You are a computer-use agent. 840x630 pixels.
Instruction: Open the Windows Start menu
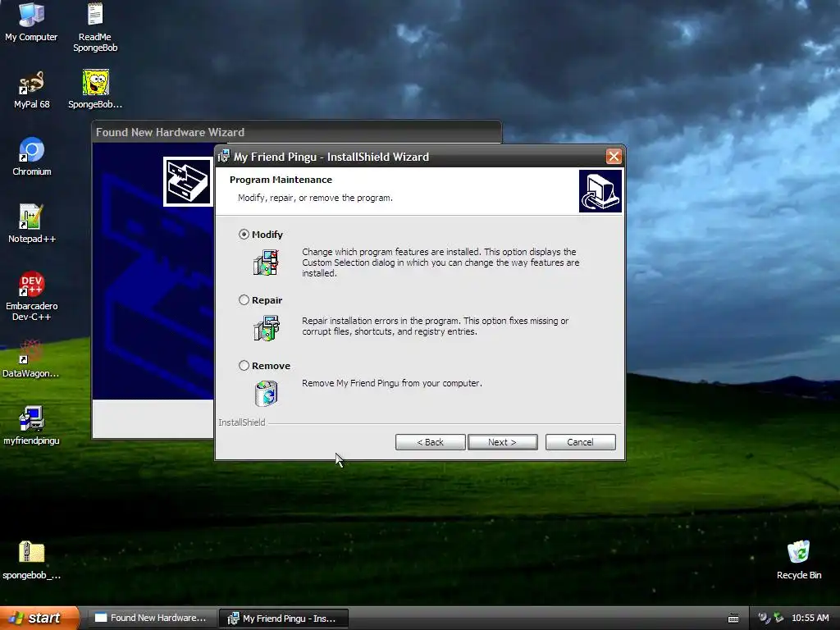[39, 619]
